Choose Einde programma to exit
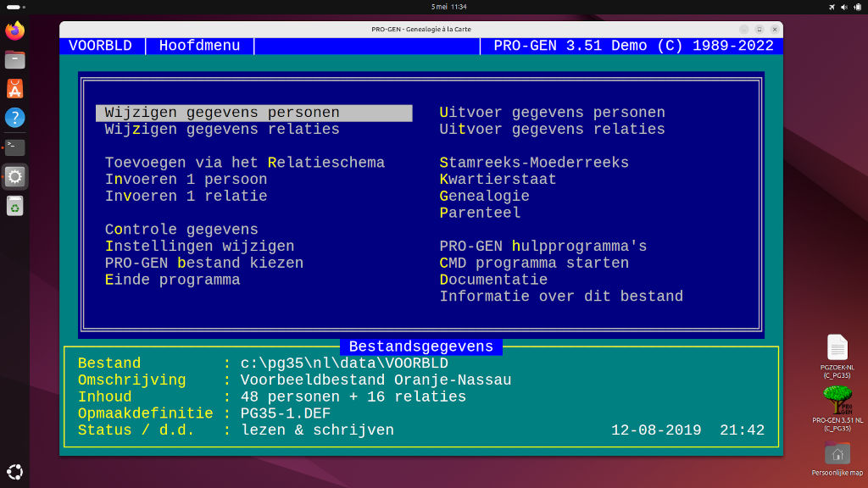Image resolution: width=868 pixels, height=488 pixels. 173,280
